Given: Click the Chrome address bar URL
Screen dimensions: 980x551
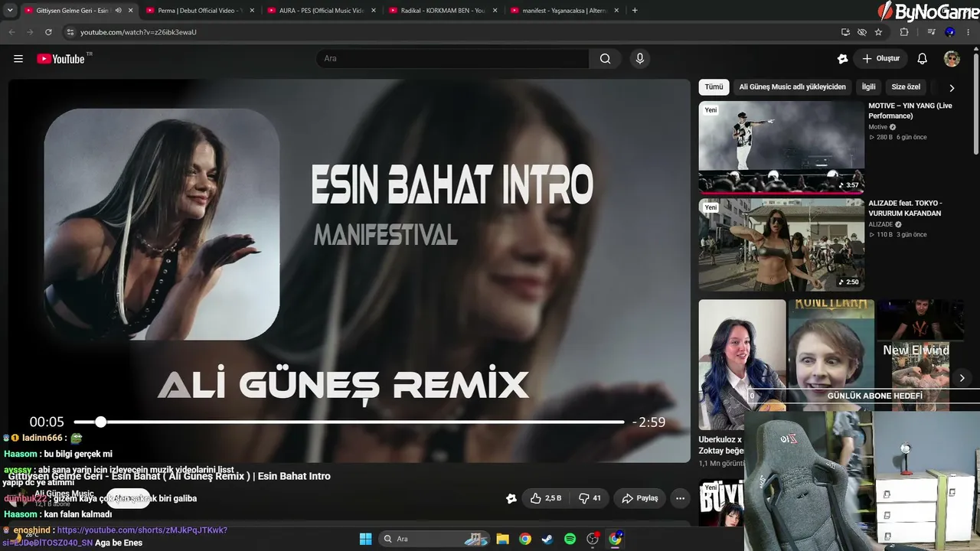Looking at the screenshot, I should [x=139, y=32].
